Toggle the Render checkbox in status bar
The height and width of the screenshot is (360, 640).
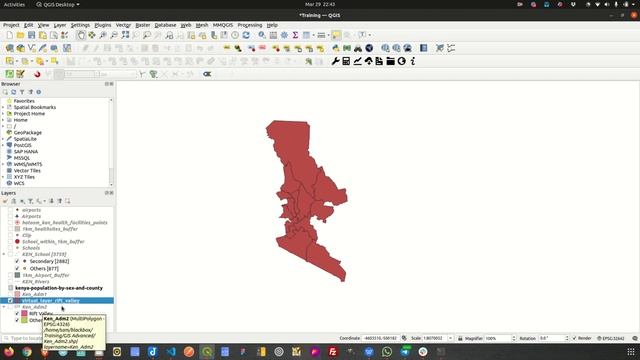tap(574, 338)
